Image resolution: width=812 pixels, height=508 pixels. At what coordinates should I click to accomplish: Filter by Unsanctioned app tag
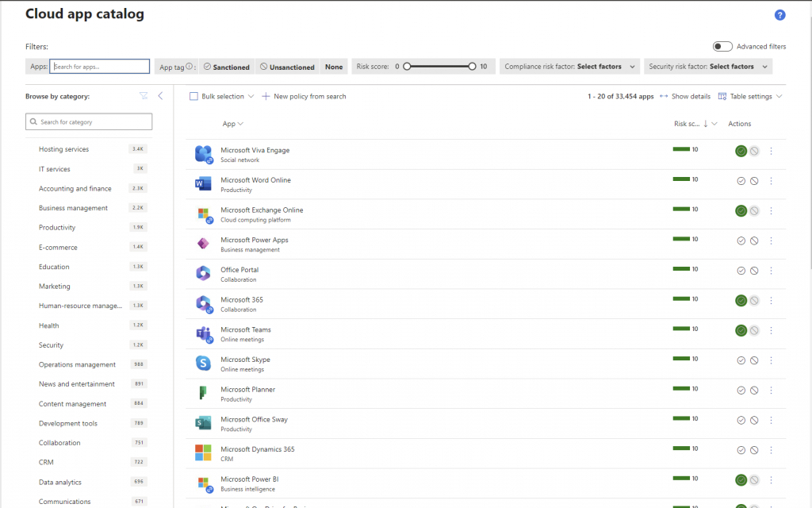pos(287,67)
